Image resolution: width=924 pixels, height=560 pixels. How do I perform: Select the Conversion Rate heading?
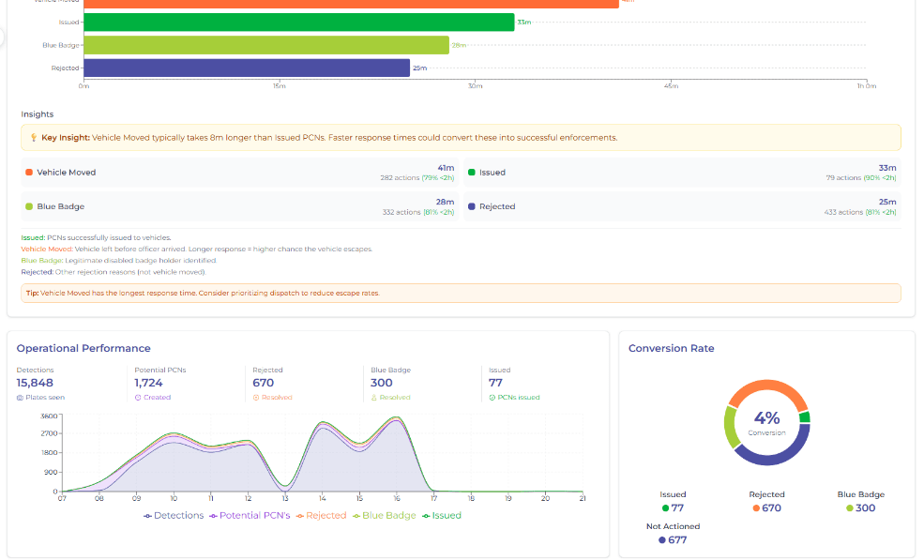tap(672, 348)
